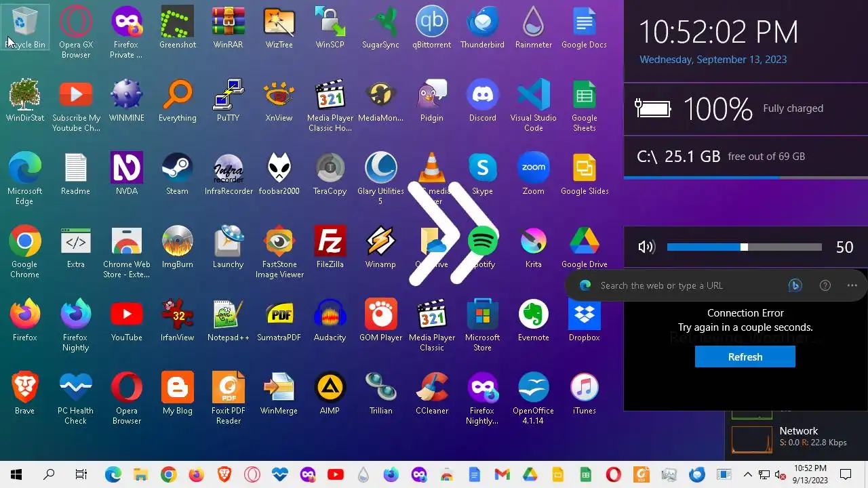The width and height of the screenshot is (868, 488).
Task: Select the Pidgin desktop icon
Action: click(432, 101)
